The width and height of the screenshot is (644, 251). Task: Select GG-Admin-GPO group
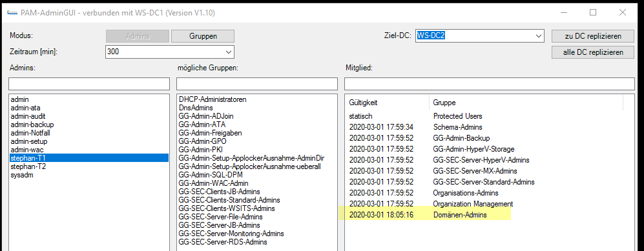[x=257, y=141]
